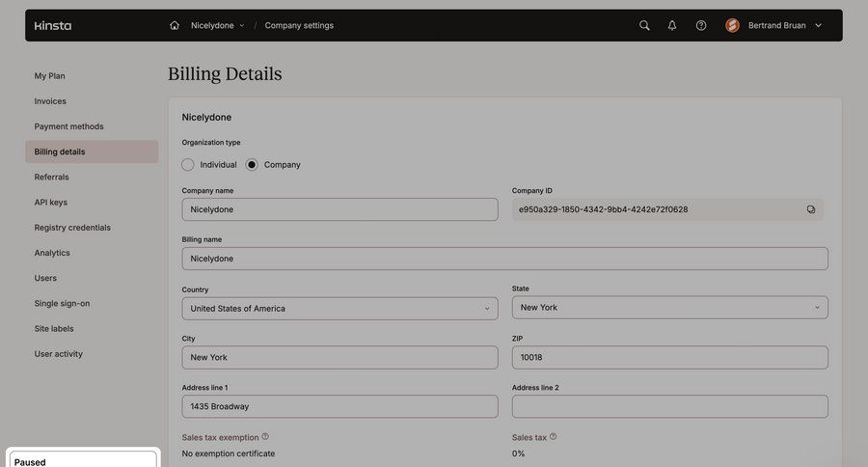Open the Country dropdown

pyautogui.click(x=339, y=309)
